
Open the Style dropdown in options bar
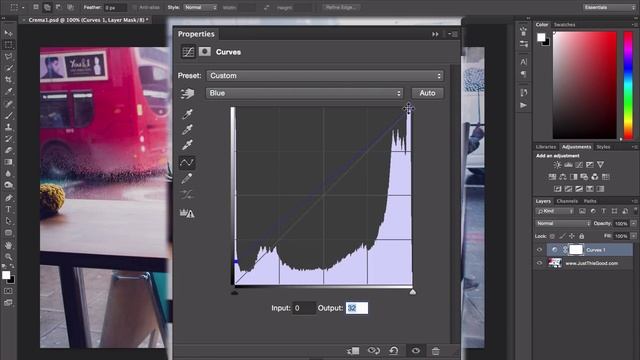[200, 7]
